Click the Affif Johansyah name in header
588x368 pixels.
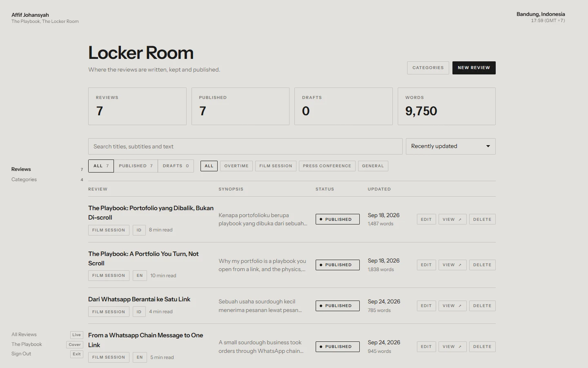tap(30, 15)
